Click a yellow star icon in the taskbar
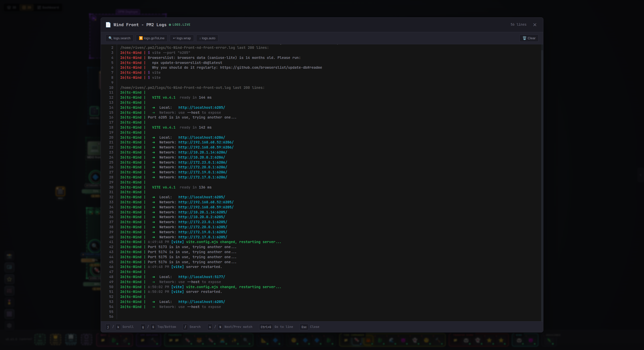This screenshot has width=644, height=350. point(489,340)
